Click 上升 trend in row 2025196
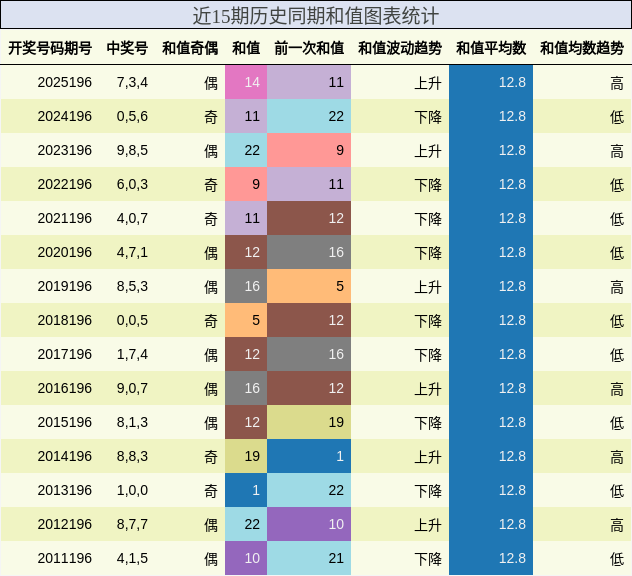This screenshot has height=576, width=632. pyautogui.click(x=428, y=83)
